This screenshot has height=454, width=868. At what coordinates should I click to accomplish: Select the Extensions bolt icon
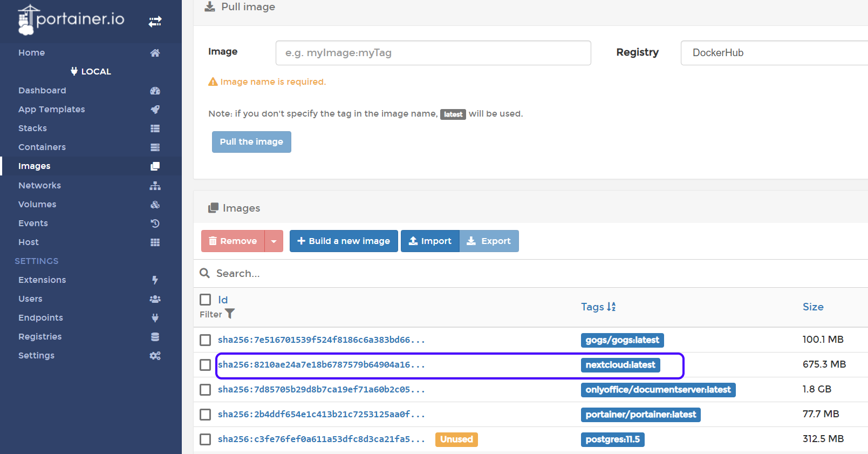point(155,280)
